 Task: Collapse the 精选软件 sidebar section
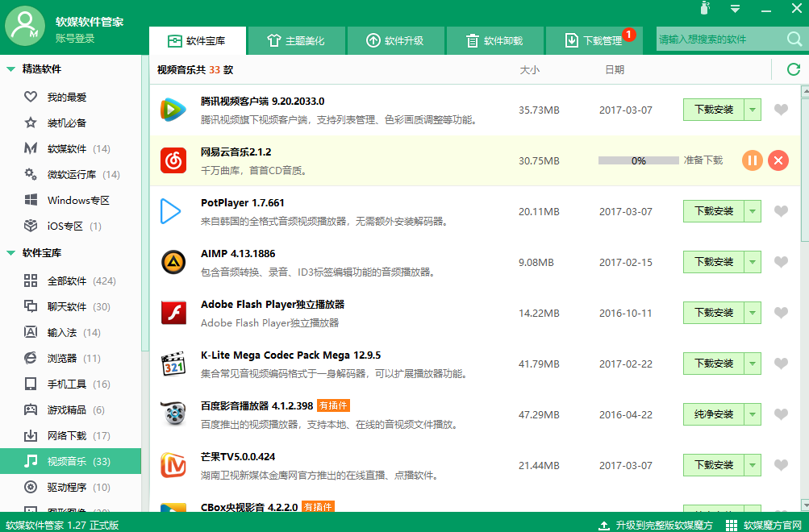pyautogui.click(x=11, y=69)
